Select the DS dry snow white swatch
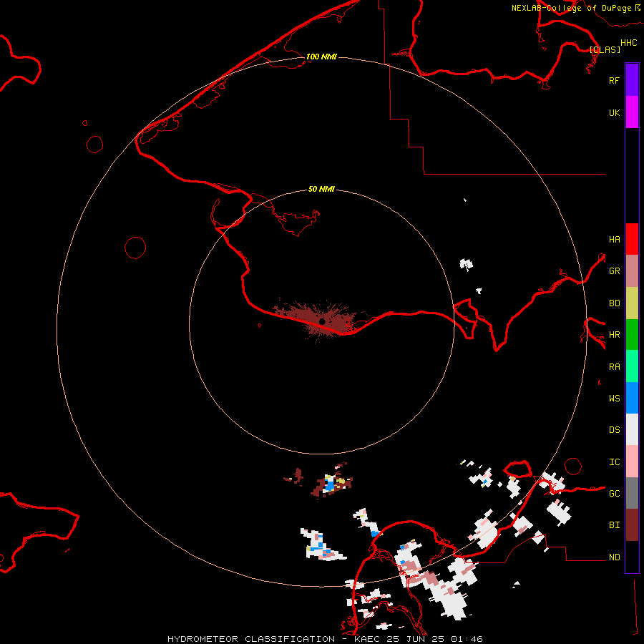The width and height of the screenshot is (644, 644). pos(632,429)
